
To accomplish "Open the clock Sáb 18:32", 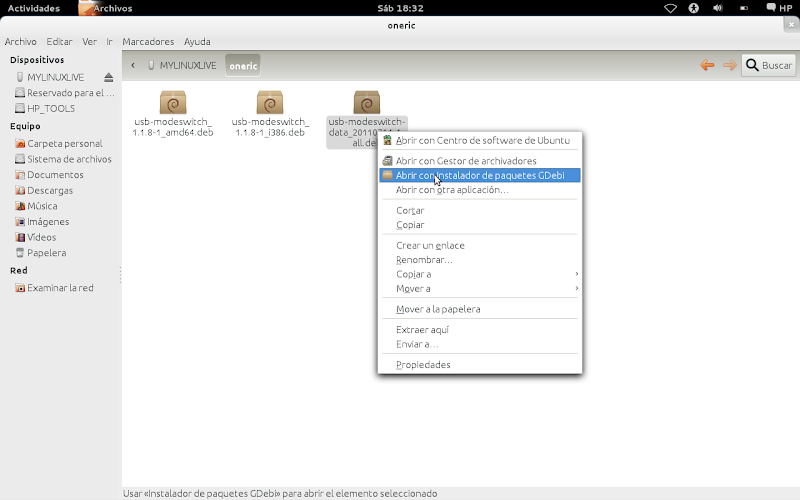I will pos(401,8).
